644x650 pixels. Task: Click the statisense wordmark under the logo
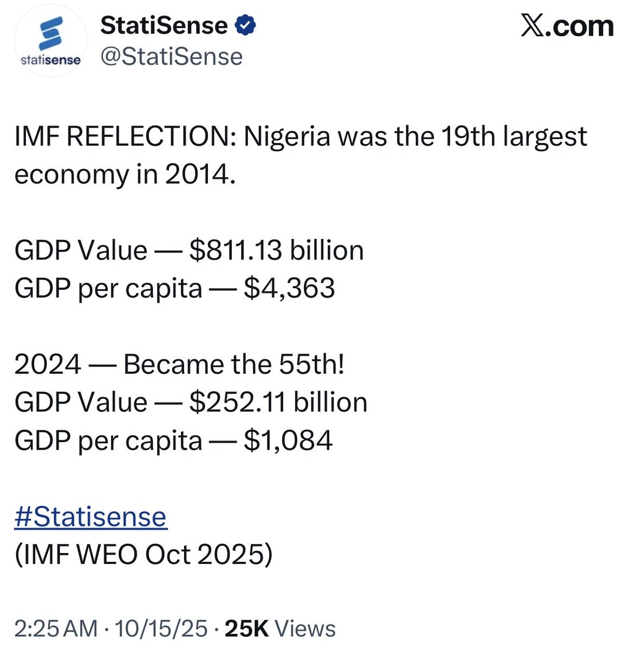click(50, 60)
